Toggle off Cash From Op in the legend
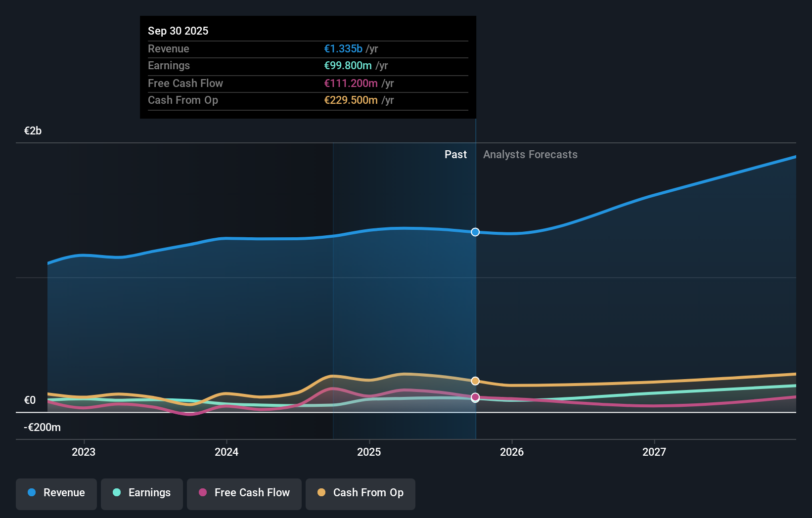 point(360,493)
